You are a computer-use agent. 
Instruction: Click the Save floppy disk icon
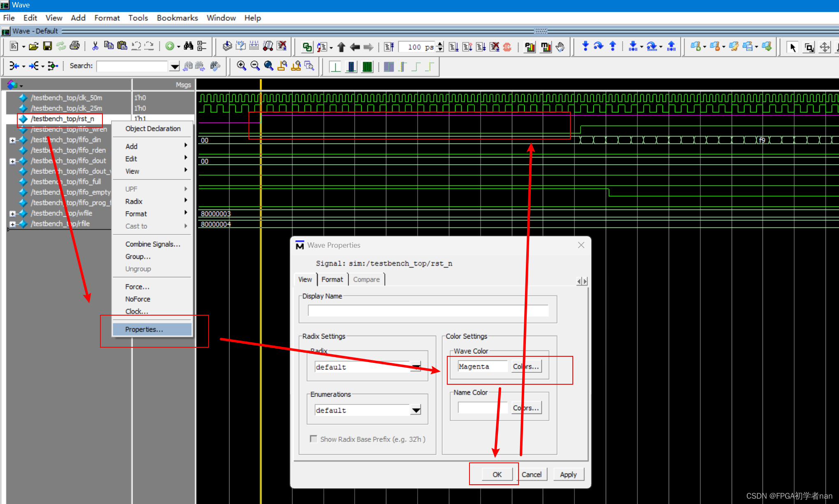pos(48,46)
